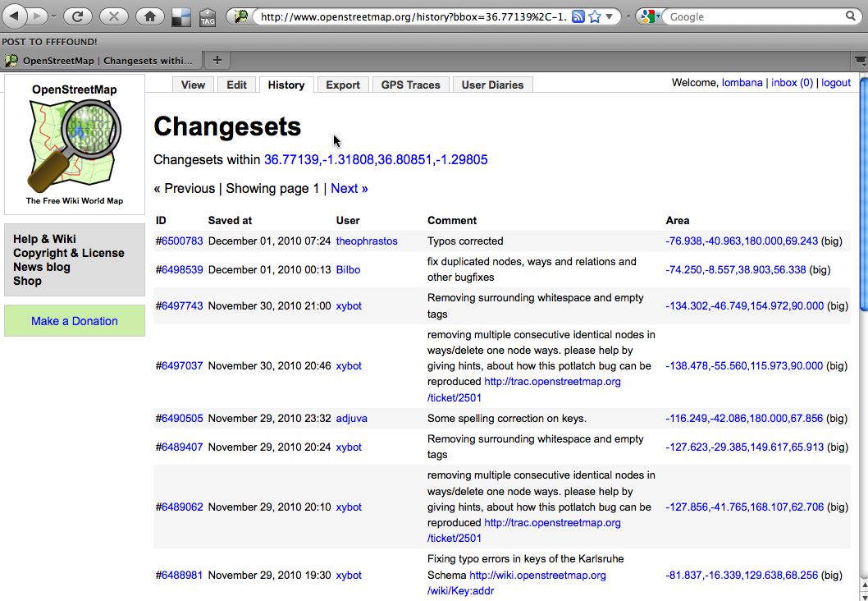Go to Next page of changesets
Screen dimensions: 868x601
click(349, 188)
